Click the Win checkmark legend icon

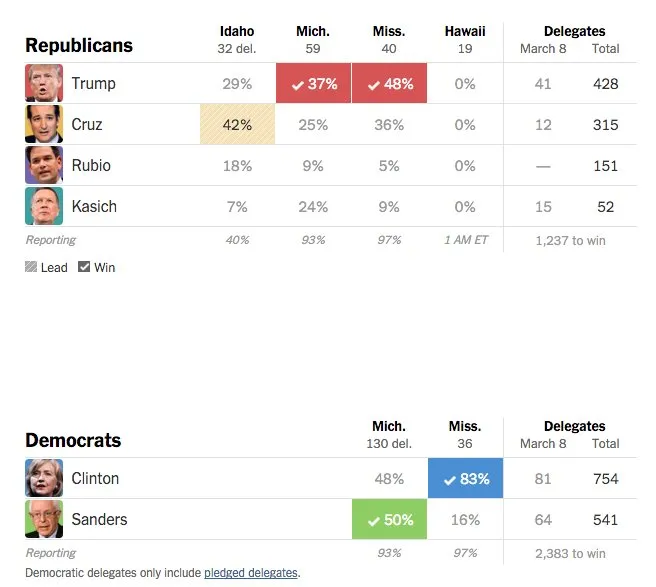(84, 267)
